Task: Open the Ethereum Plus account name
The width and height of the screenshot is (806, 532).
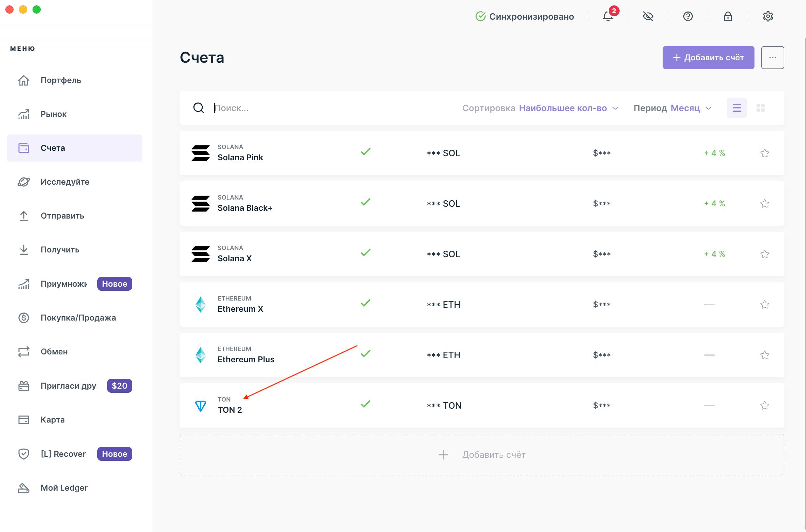Action: tap(246, 360)
